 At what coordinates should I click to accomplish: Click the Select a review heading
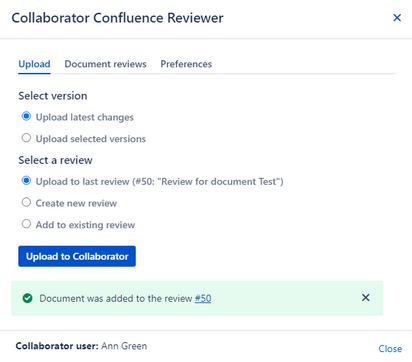(x=55, y=160)
